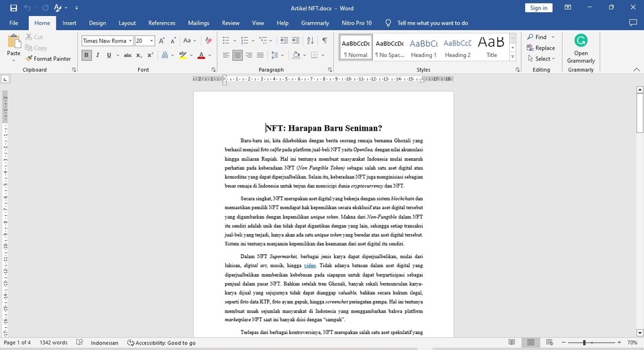Switch to Web Layout view

point(549,342)
